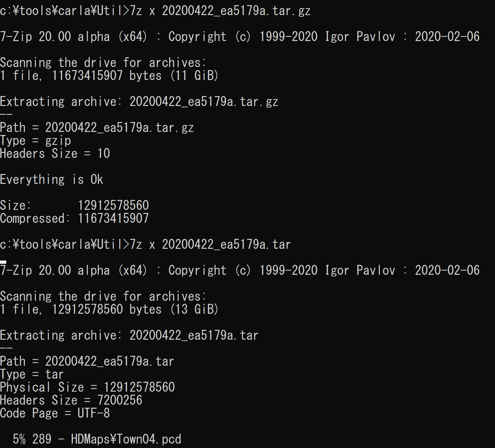The image size is (495, 448).
Task: Click the "Extracting archive: 20200422_ea5179a.tar" line
Action: pos(129,335)
